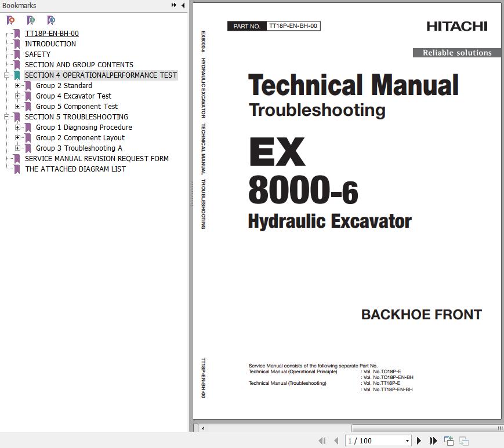Click the previous view icon
504x448 pixels.
[449, 441]
